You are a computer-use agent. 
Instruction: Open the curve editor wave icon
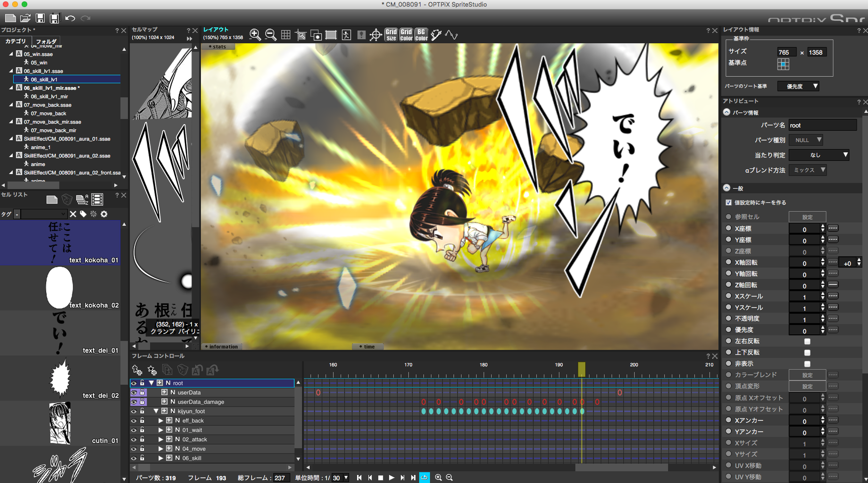coord(451,35)
